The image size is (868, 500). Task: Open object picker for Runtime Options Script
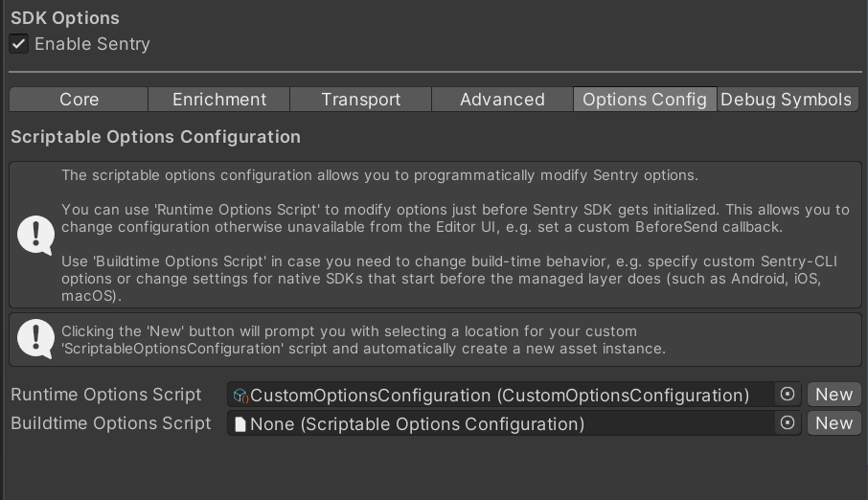[788, 394]
